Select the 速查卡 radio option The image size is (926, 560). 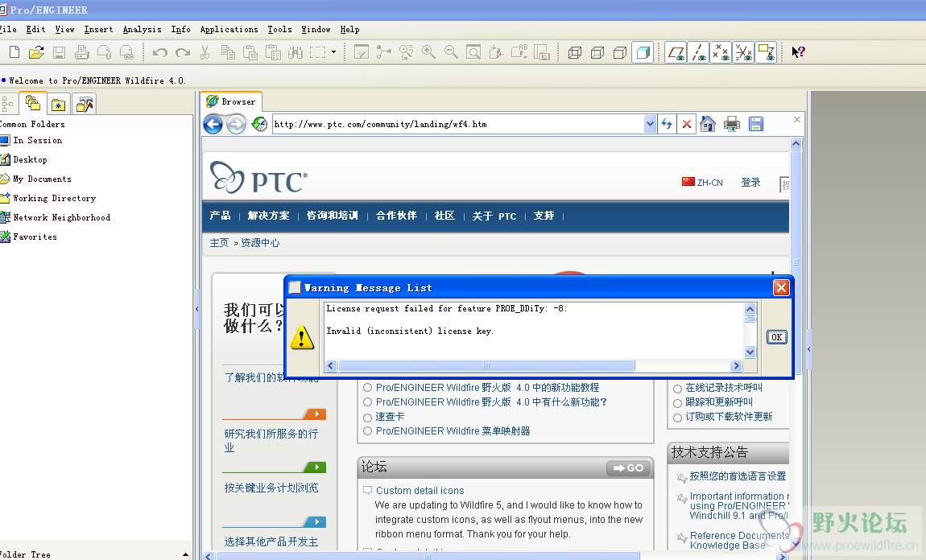367,417
